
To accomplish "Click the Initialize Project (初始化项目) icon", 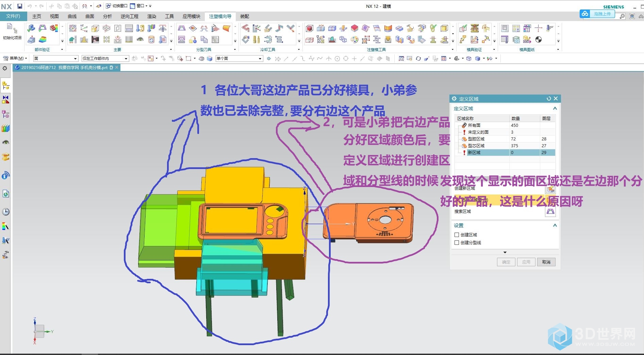I will tap(12, 31).
